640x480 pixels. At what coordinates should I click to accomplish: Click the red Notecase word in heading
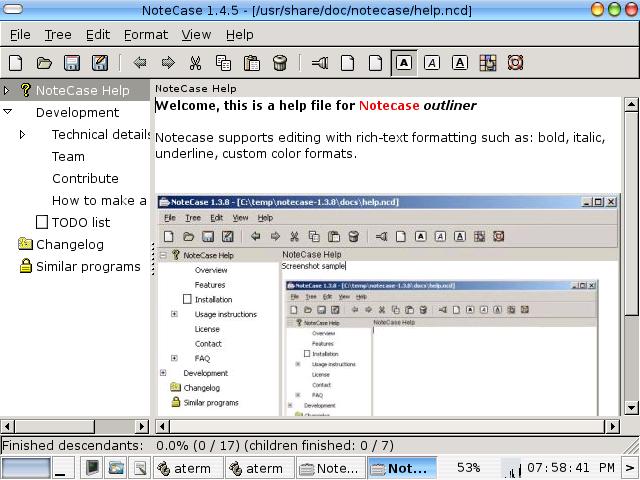(x=389, y=105)
